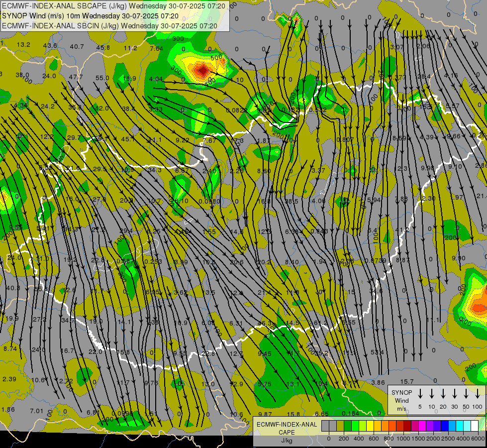The image size is (487, 448).
Task: Click the wind arrow for 5 m/s
Action: click(x=420, y=394)
